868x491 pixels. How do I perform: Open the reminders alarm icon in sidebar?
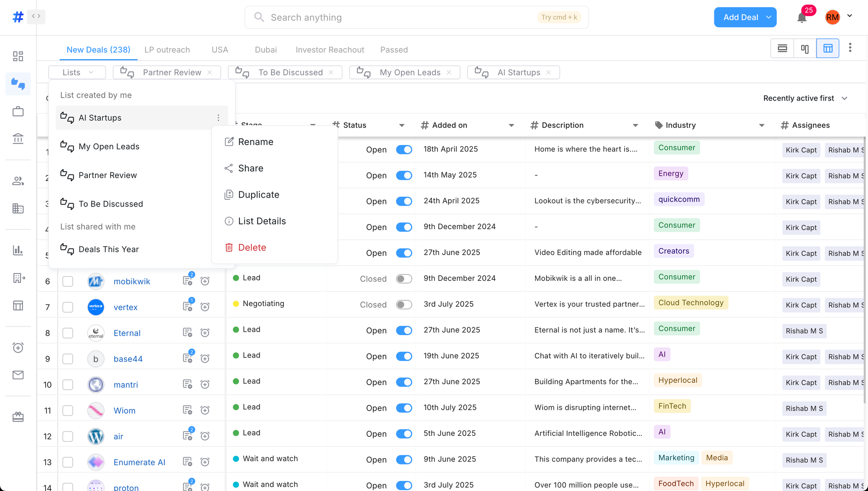point(18,347)
